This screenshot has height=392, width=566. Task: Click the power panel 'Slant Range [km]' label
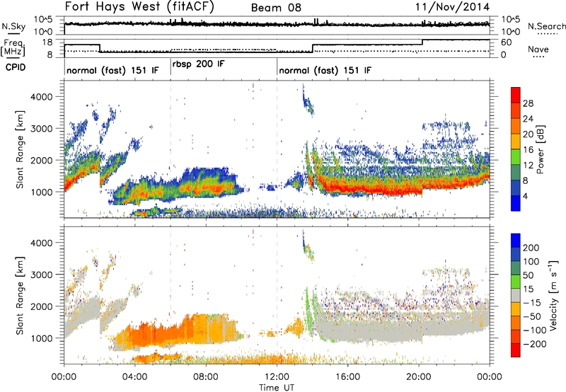pos(20,149)
